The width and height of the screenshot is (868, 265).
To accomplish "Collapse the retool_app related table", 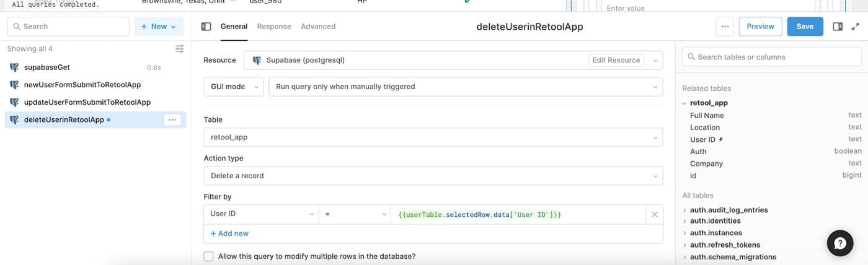I will click(x=684, y=103).
